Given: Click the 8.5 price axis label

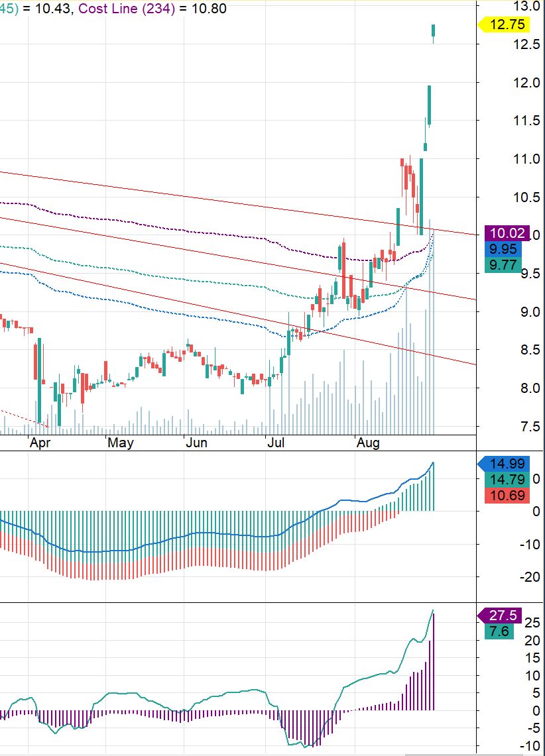Looking at the screenshot, I should tap(530, 350).
